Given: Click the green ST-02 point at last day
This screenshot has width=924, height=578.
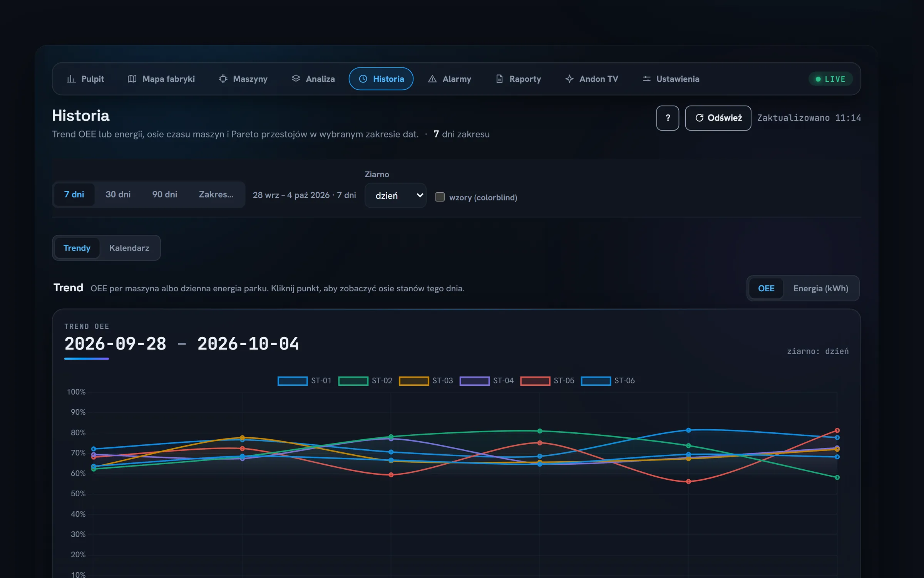Looking at the screenshot, I should point(837,477).
